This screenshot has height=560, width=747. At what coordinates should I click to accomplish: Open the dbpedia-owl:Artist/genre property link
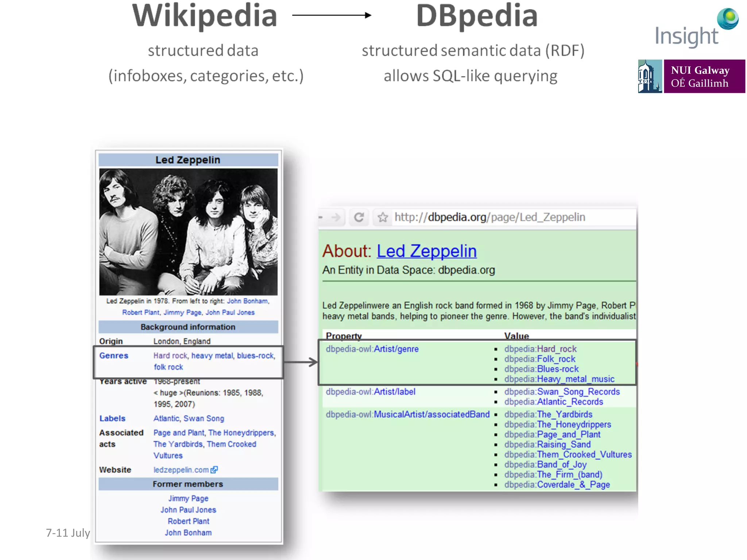click(372, 349)
